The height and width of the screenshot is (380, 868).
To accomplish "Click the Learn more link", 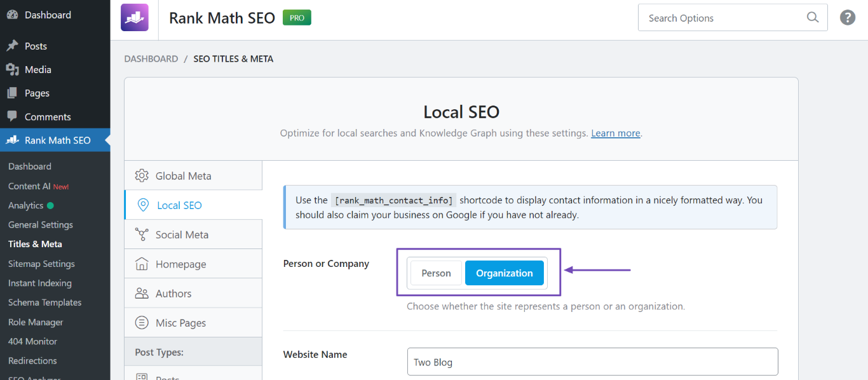I will (x=616, y=133).
